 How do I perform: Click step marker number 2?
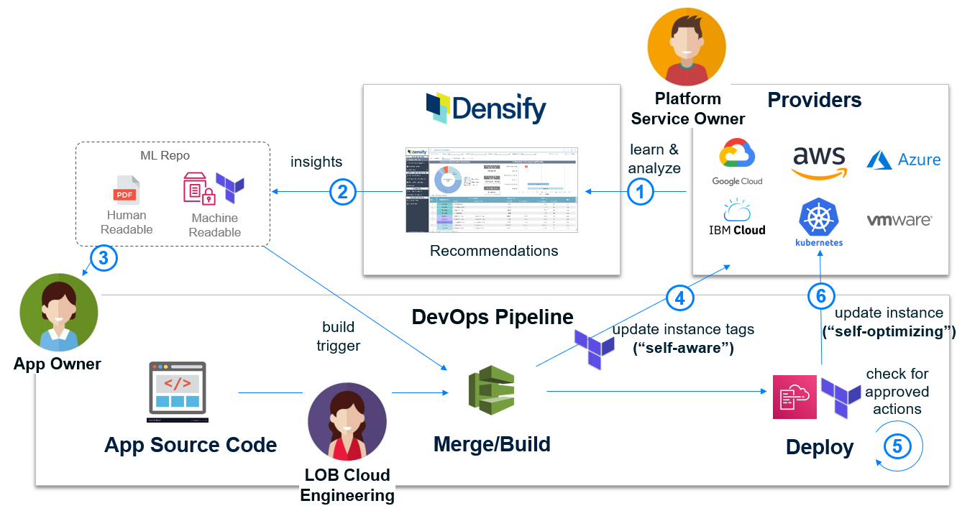[x=343, y=192]
